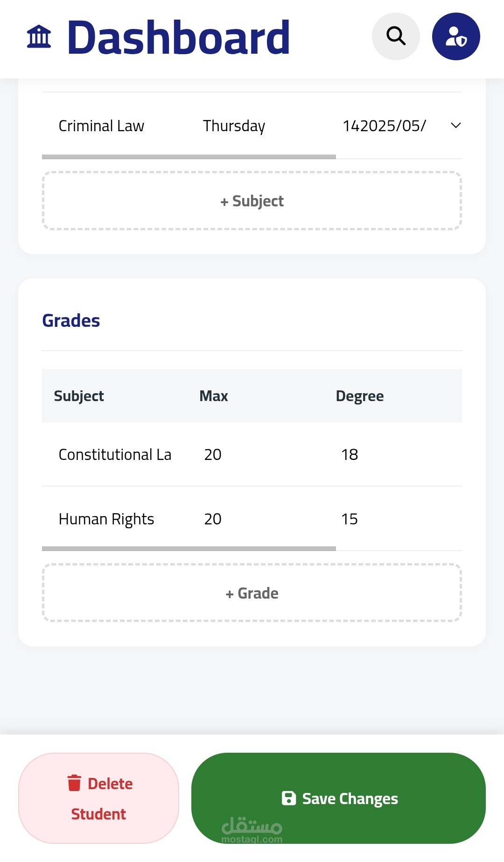Expand the Criminal Law row chevron
This screenshot has height=862, width=504.
tap(456, 126)
